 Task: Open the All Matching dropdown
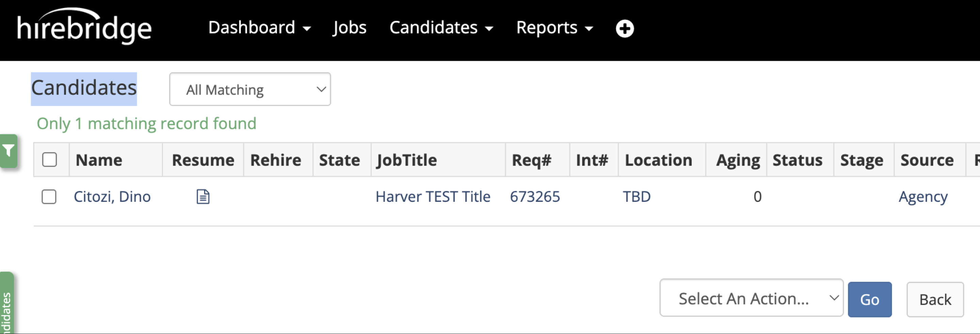point(250,90)
